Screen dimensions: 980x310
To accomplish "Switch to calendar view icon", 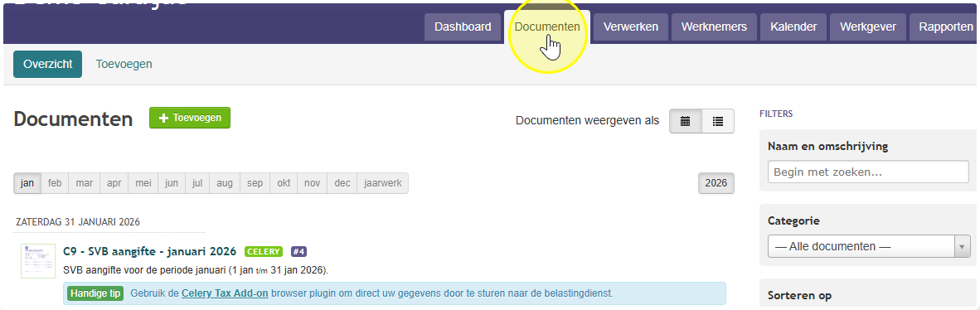I will (685, 121).
